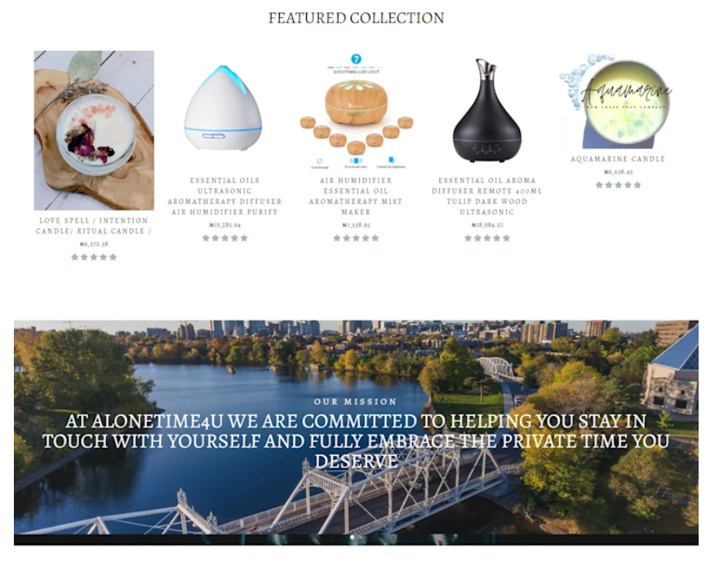Click star rating under white ultrasonic diffuser
Image resolution: width=728 pixels, height=567 pixels.
pyautogui.click(x=224, y=238)
